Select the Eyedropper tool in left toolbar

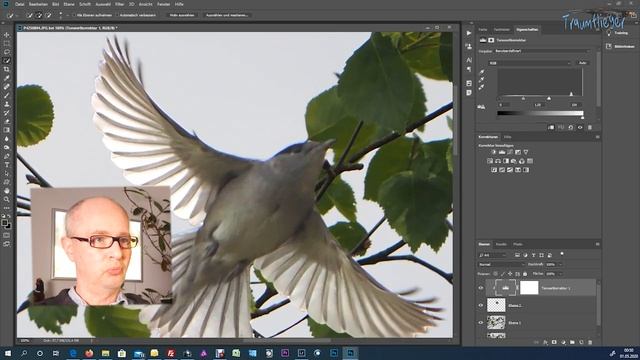point(7,78)
